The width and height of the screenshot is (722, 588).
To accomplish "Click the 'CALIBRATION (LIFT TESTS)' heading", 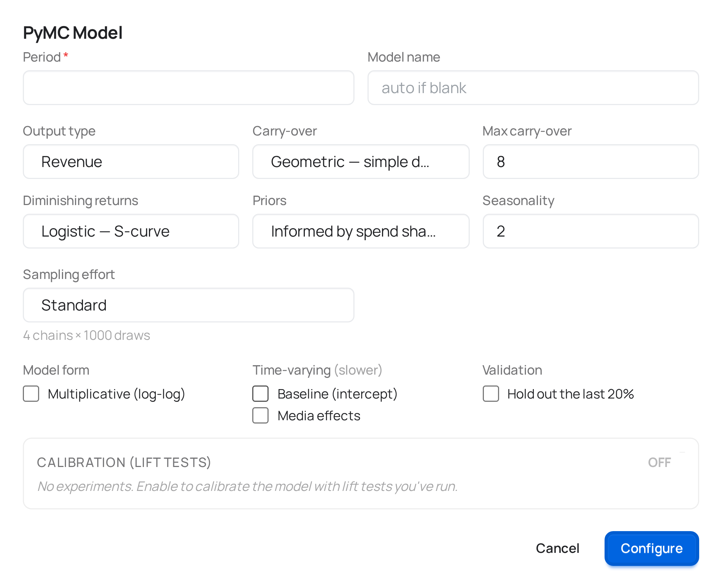I will (124, 462).
